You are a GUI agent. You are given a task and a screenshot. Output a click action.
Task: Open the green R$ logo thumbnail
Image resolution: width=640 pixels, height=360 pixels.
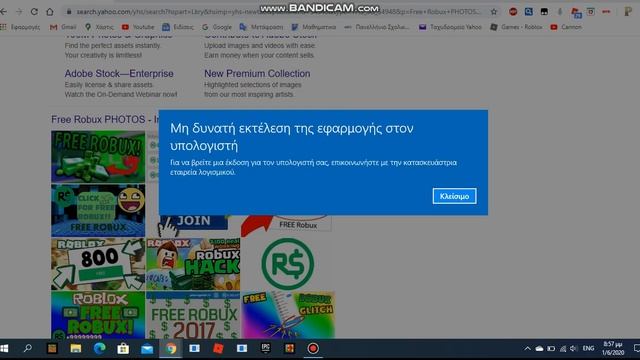coord(288,264)
